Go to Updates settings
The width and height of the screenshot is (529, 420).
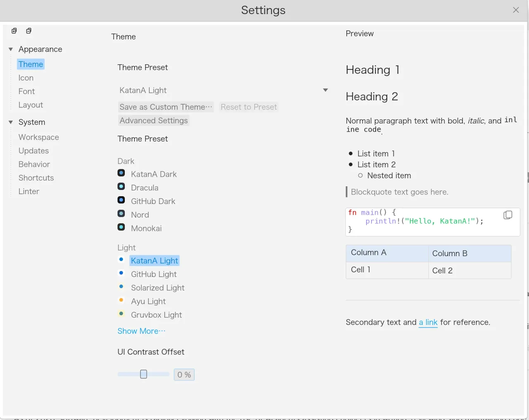[33, 151]
